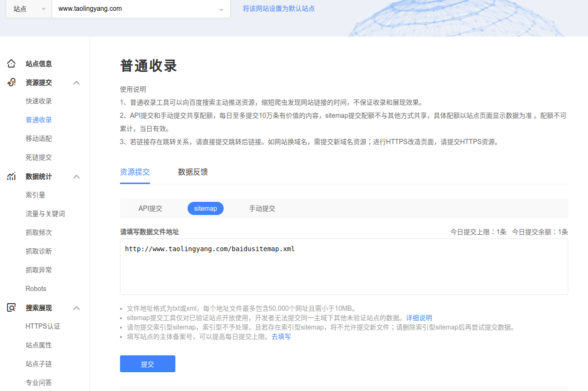Select the 手动提交 sub-tab
588x391 pixels.
pos(262,208)
